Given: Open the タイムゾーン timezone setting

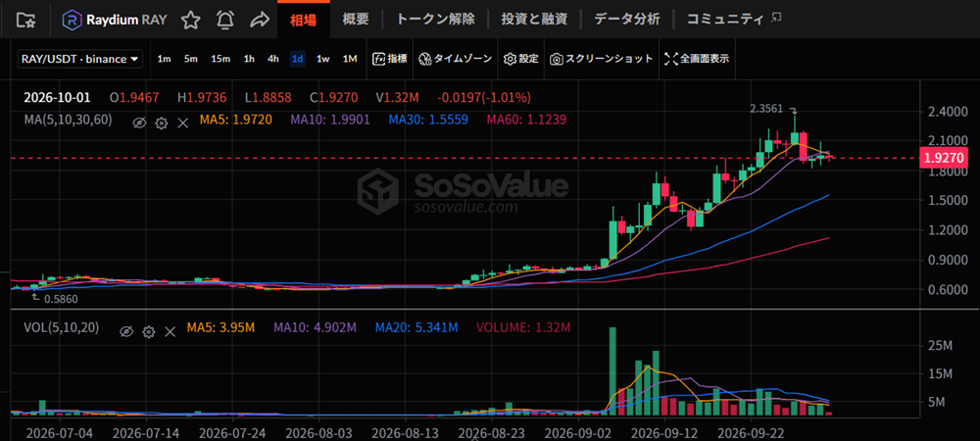Looking at the screenshot, I should tap(455, 59).
